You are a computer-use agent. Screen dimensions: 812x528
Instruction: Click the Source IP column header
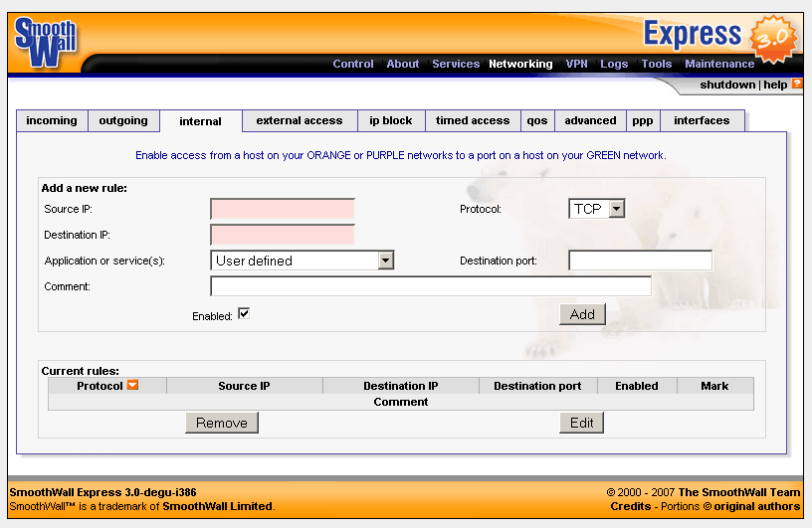(x=244, y=386)
